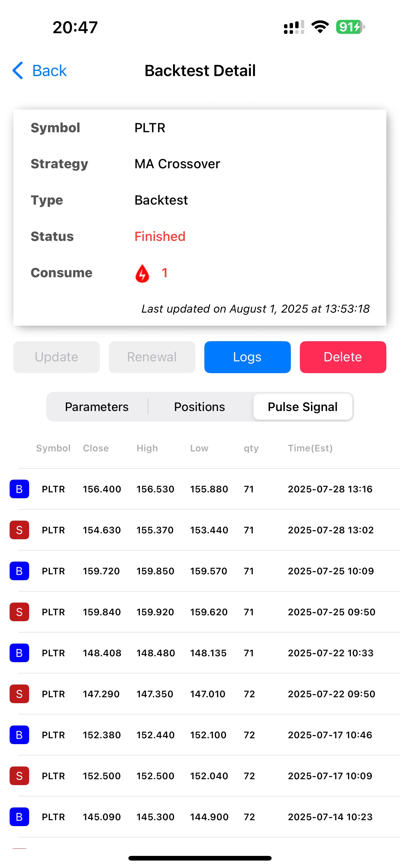Tap the Back text link
Screen dimensions: 400x868
coord(49,71)
